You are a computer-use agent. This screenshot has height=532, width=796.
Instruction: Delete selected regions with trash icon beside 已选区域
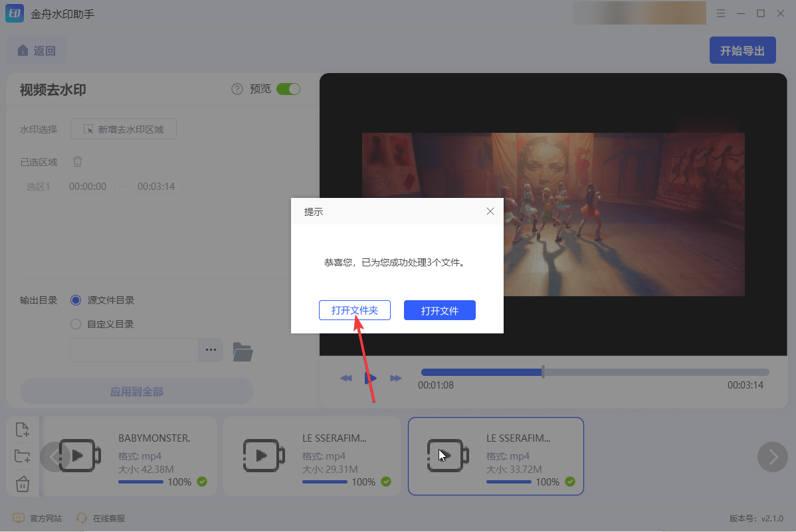point(78,161)
